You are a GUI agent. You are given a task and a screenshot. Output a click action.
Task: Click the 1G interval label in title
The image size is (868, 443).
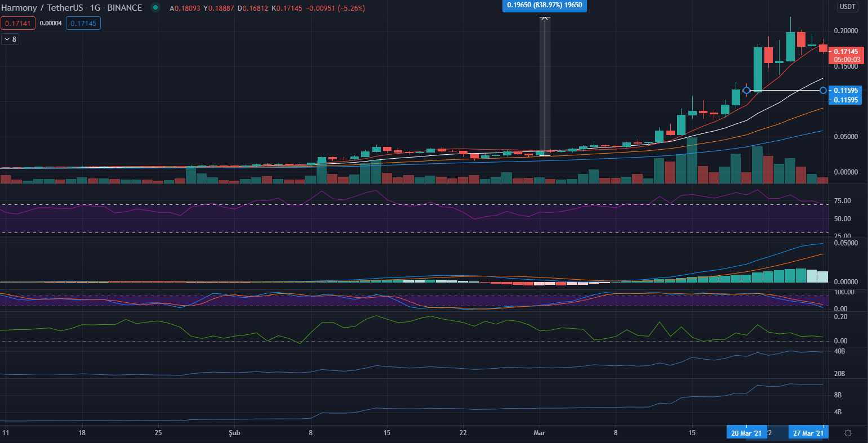[96, 8]
